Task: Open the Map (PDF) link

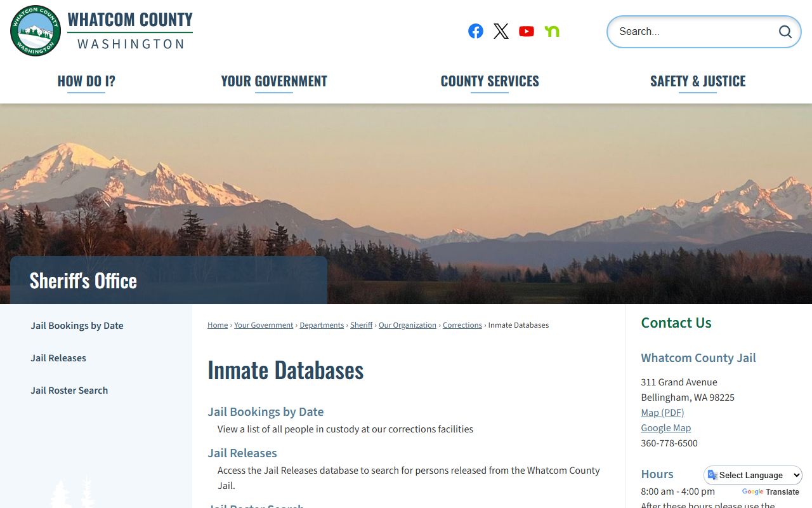Action: pos(662,413)
